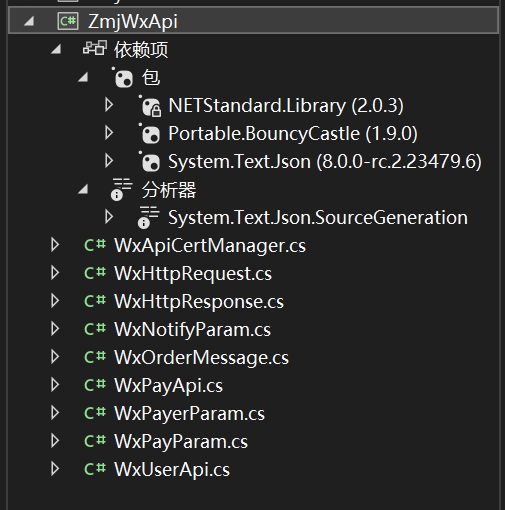The height and width of the screenshot is (510, 505).
Task: Collapse the ZmjWxApi project node
Action: click(29, 22)
